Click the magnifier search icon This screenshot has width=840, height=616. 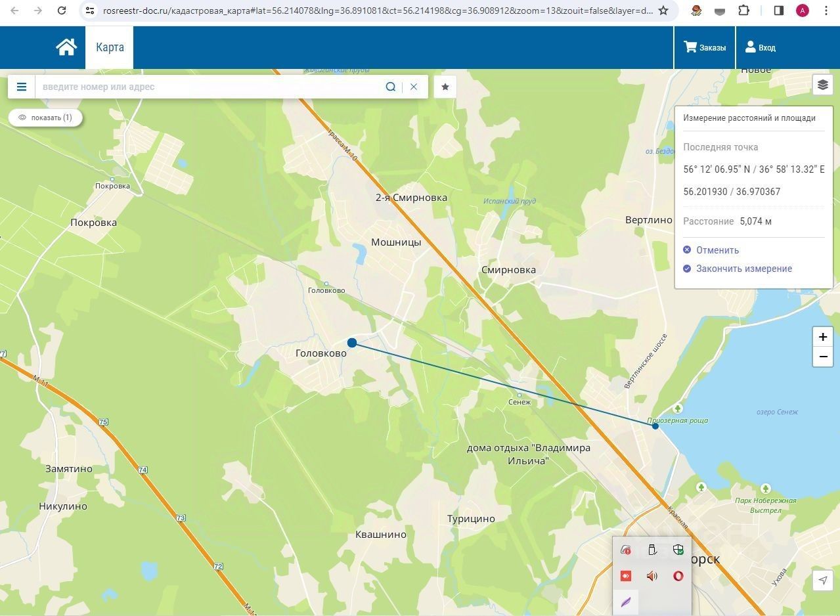coord(391,87)
